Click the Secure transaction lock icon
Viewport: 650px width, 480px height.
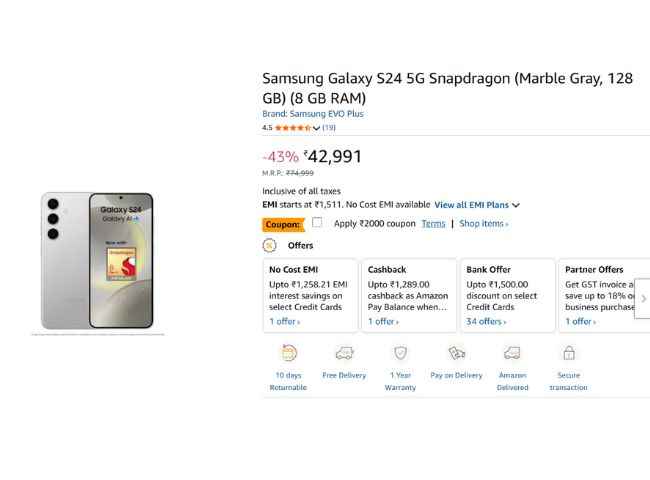click(x=568, y=353)
